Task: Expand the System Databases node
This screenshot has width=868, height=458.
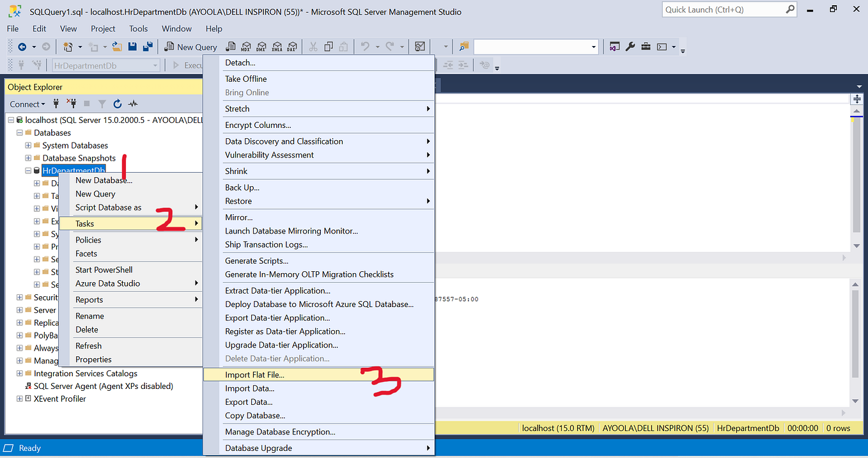Action: (27, 145)
